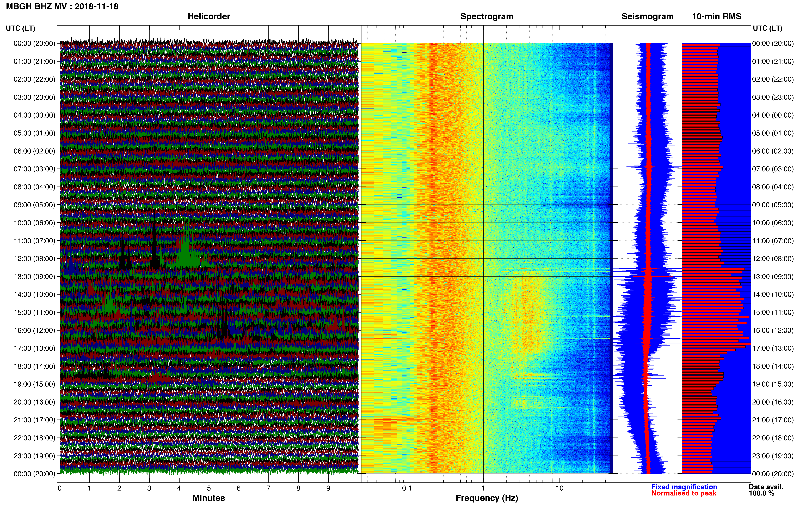Click the Data avail. label

(x=766, y=487)
